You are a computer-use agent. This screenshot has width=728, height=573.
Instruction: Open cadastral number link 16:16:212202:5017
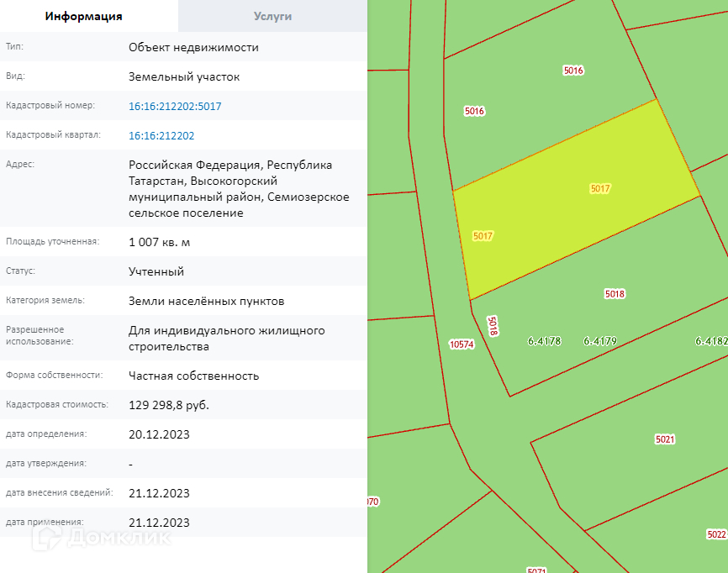(x=175, y=106)
